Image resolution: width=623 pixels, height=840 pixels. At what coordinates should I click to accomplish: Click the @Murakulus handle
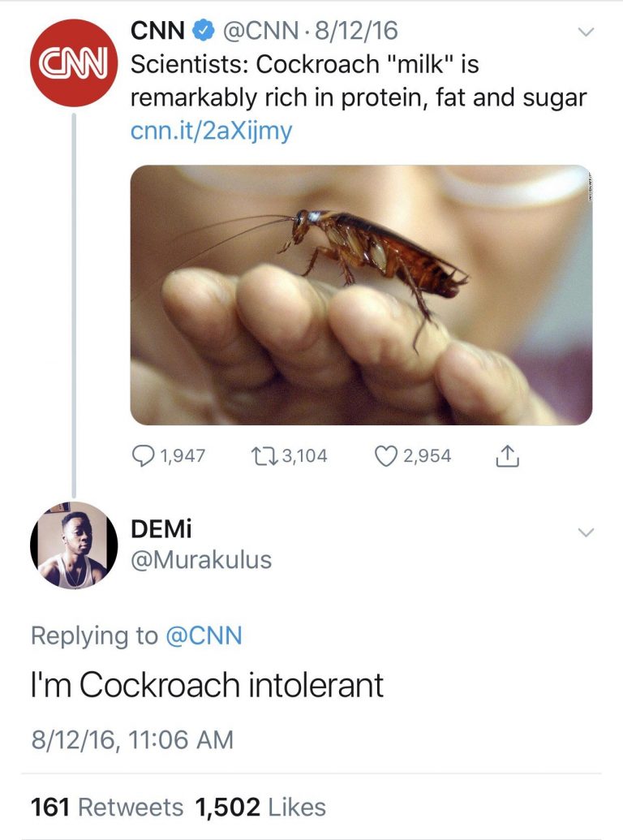(x=201, y=560)
